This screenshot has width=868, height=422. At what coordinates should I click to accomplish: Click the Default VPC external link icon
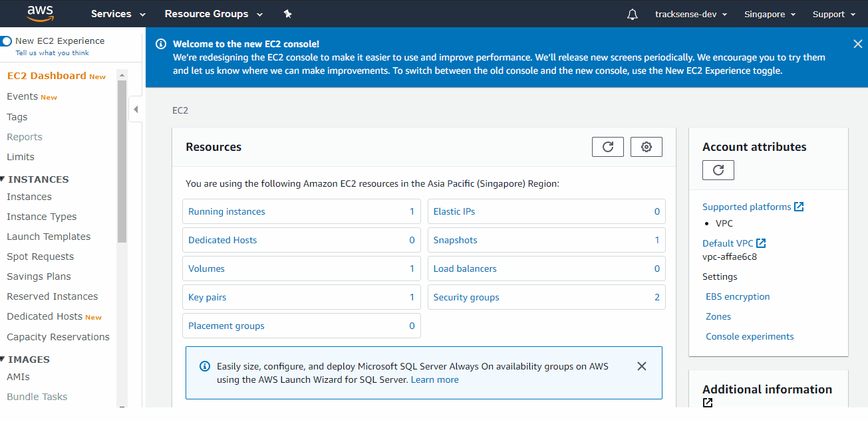click(762, 243)
